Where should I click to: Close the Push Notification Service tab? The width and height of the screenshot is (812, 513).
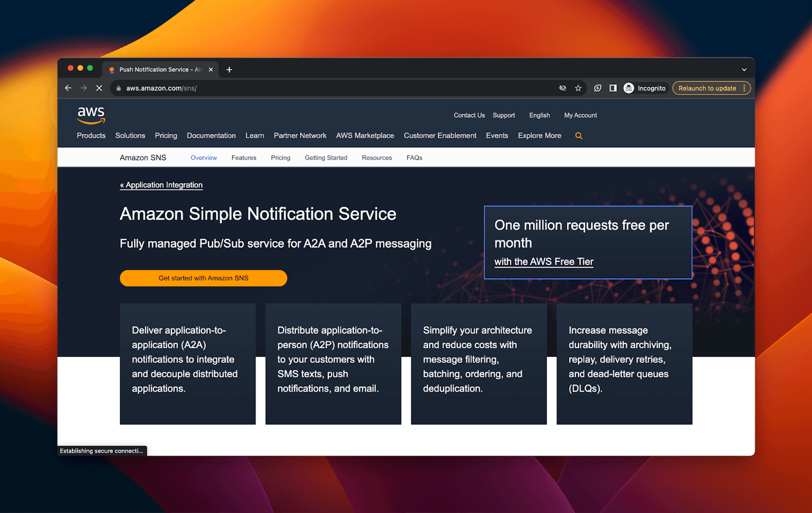click(x=211, y=69)
